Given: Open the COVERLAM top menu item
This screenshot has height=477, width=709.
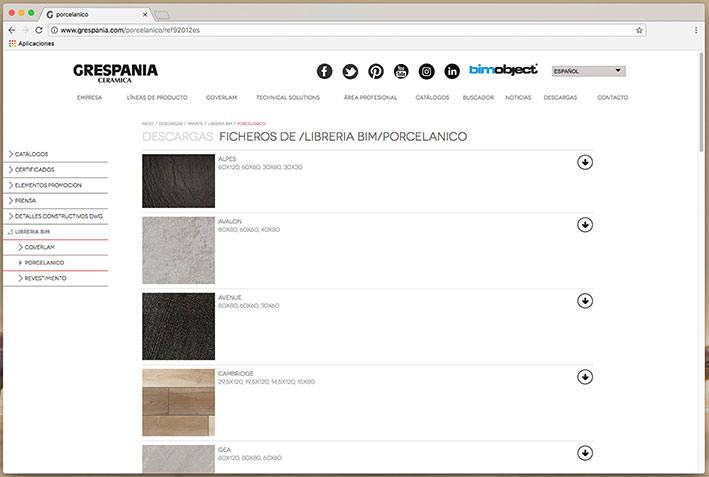Looking at the screenshot, I should [221, 97].
